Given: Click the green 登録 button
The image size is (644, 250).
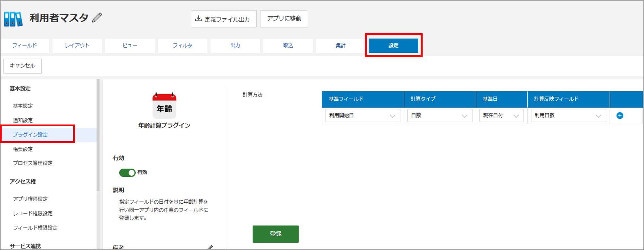Looking at the screenshot, I should coord(276,234).
